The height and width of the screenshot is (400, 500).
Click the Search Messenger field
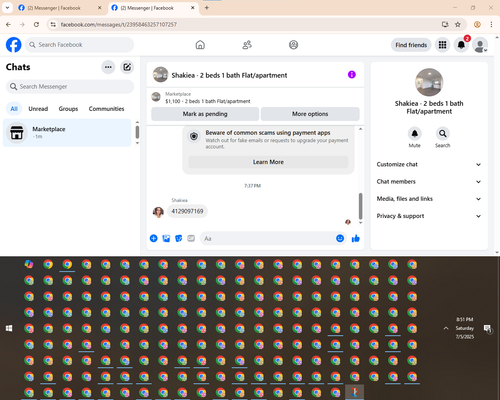70,87
